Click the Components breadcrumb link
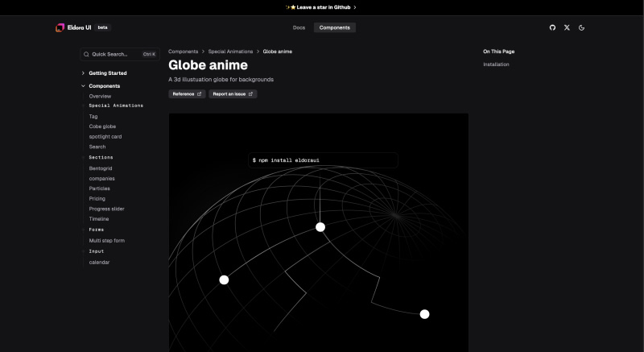Viewport: 644px width, 352px height. tap(183, 52)
